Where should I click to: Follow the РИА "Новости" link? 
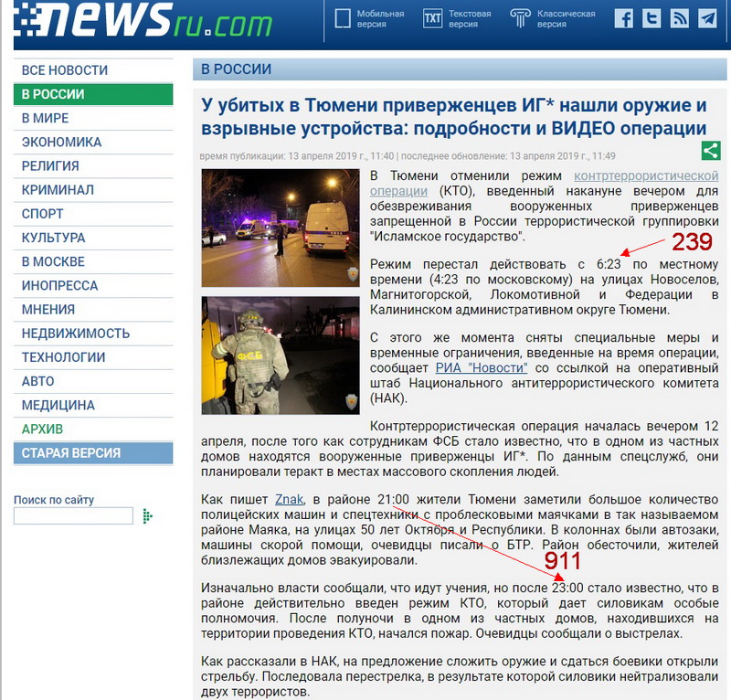[482, 368]
